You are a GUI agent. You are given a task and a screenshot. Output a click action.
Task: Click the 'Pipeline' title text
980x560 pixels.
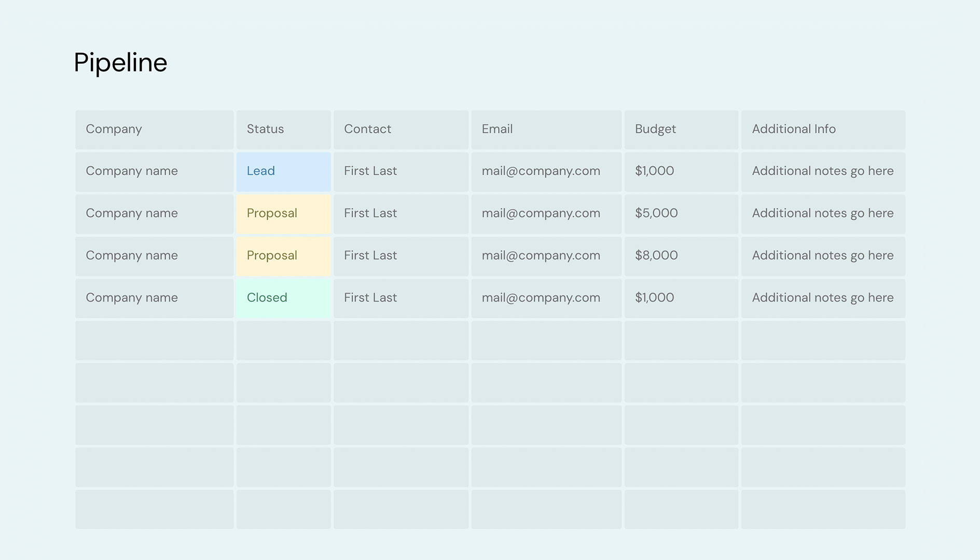tap(120, 62)
